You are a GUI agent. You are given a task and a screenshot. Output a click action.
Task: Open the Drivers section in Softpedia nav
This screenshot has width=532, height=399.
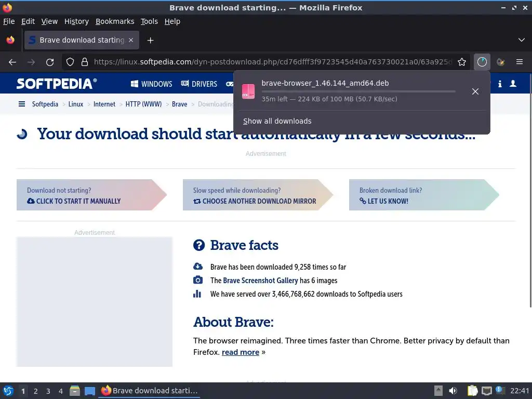click(x=199, y=84)
